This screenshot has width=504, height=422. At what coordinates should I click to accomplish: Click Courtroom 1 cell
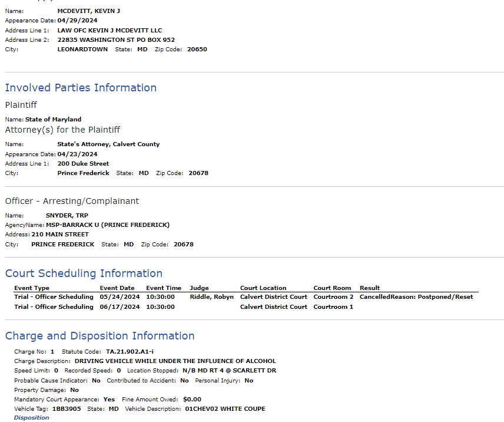tap(333, 307)
